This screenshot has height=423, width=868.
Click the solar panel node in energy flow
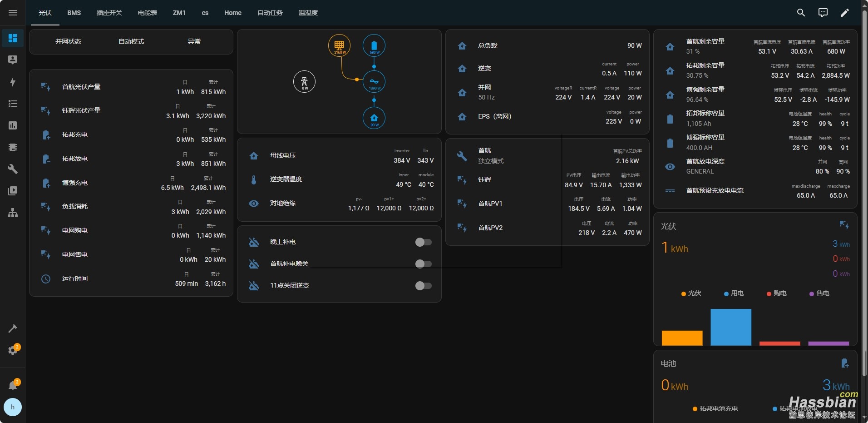click(x=339, y=46)
